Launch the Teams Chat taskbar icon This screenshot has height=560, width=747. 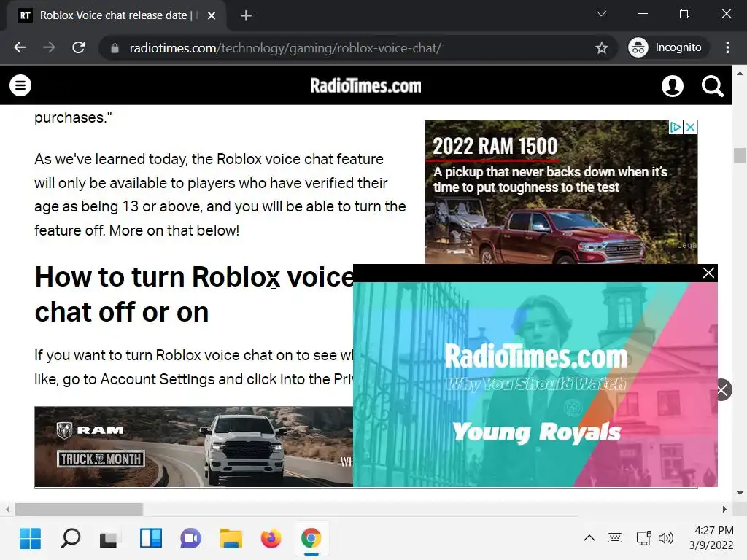[x=190, y=539]
